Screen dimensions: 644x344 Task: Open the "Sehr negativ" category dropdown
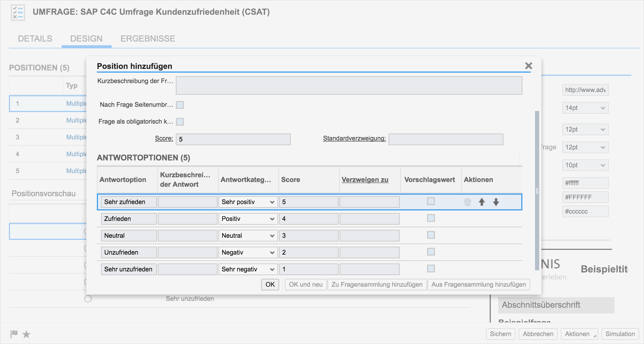click(x=273, y=269)
